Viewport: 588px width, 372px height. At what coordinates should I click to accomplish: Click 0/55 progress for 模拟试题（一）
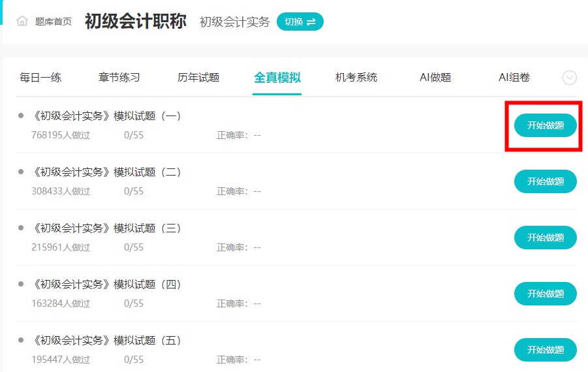pos(134,135)
